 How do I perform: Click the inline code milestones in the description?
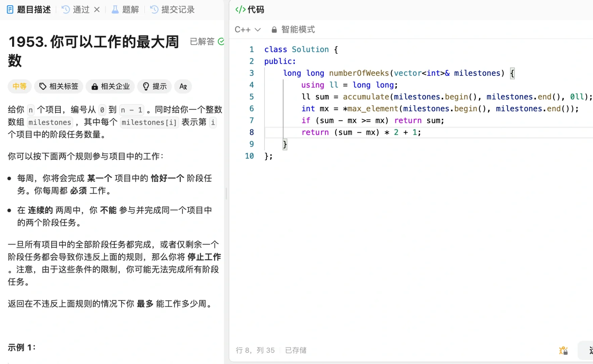(x=50, y=122)
